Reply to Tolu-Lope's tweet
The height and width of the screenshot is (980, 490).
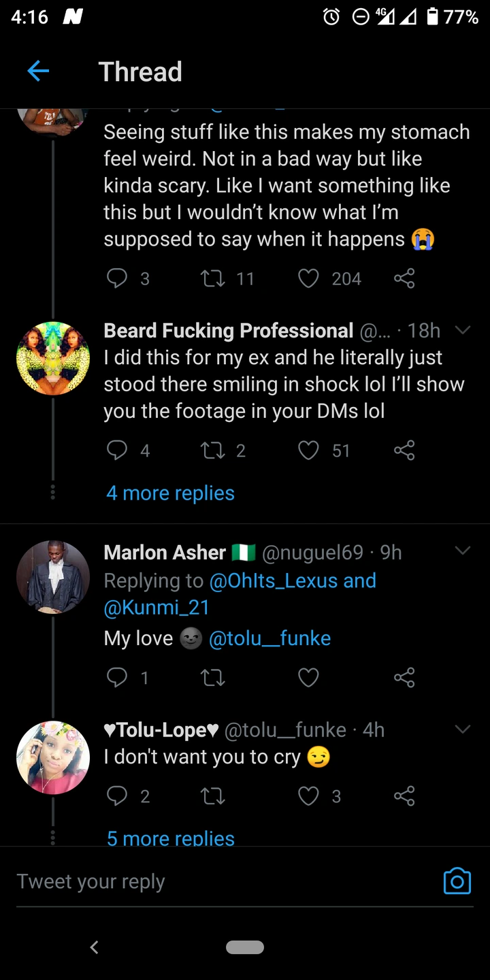tap(118, 796)
